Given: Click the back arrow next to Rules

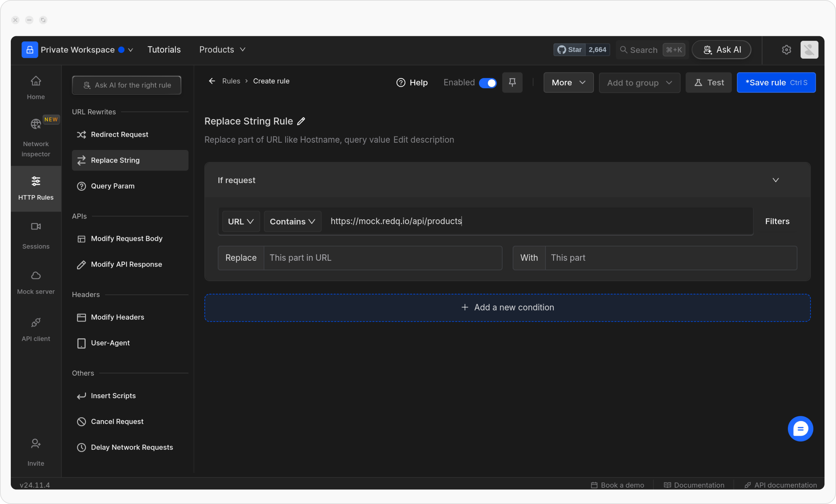Looking at the screenshot, I should pos(212,81).
